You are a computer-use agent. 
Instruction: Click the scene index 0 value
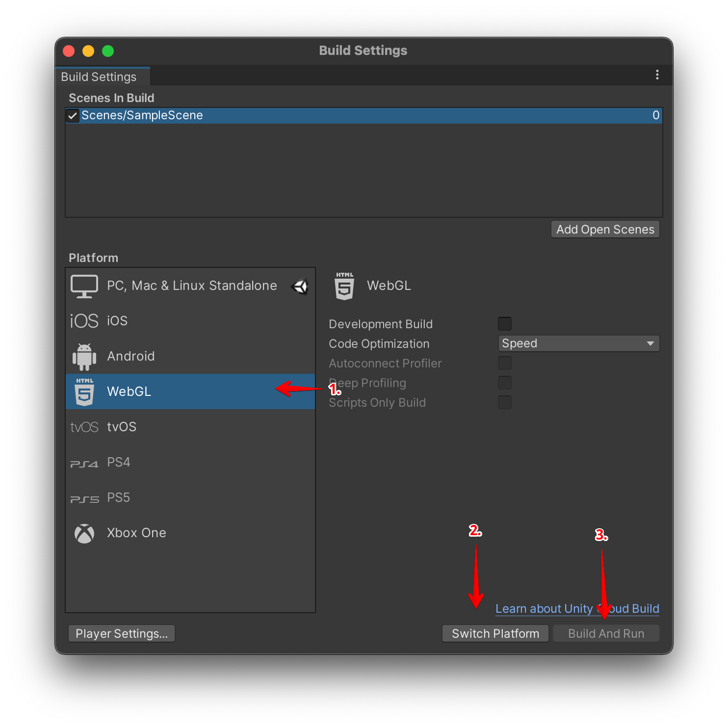click(x=656, y=115)
